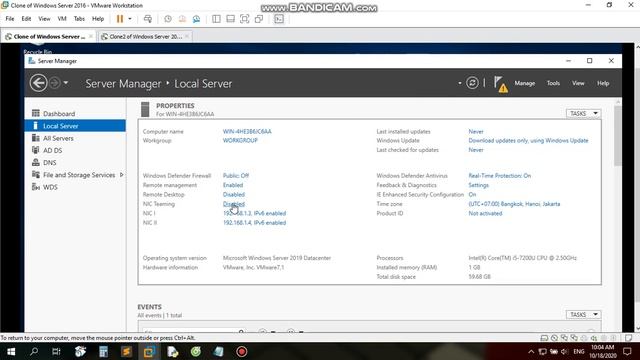Click take snapshot clock icon
The width and height of the screenshot is (640, 360).
168,19
